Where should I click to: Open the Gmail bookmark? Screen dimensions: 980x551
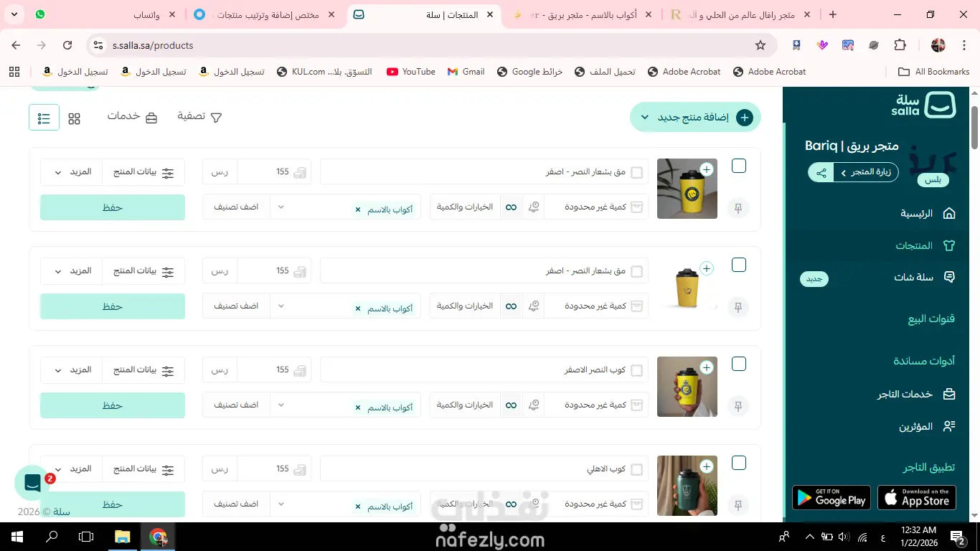(466, 72)
